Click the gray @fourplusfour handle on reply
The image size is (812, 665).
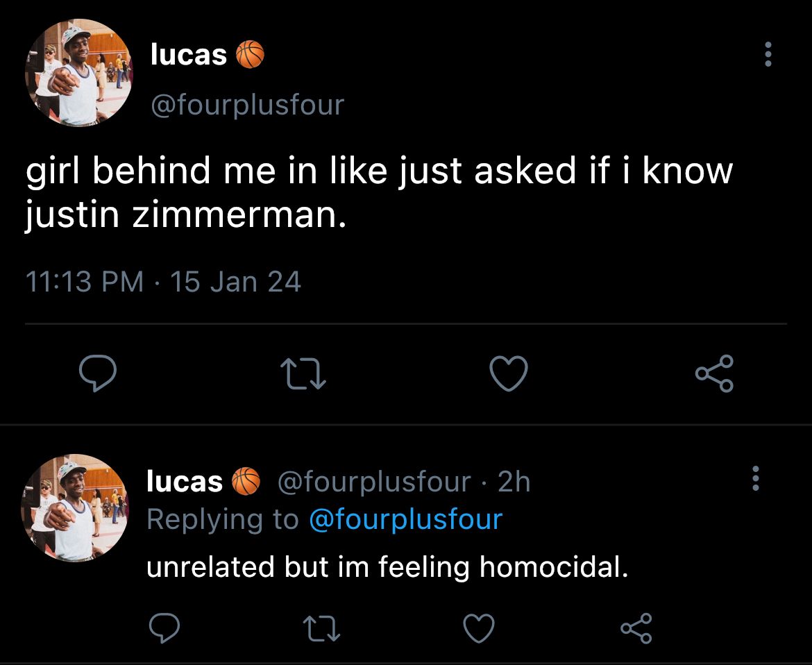[x=374, y=482]
